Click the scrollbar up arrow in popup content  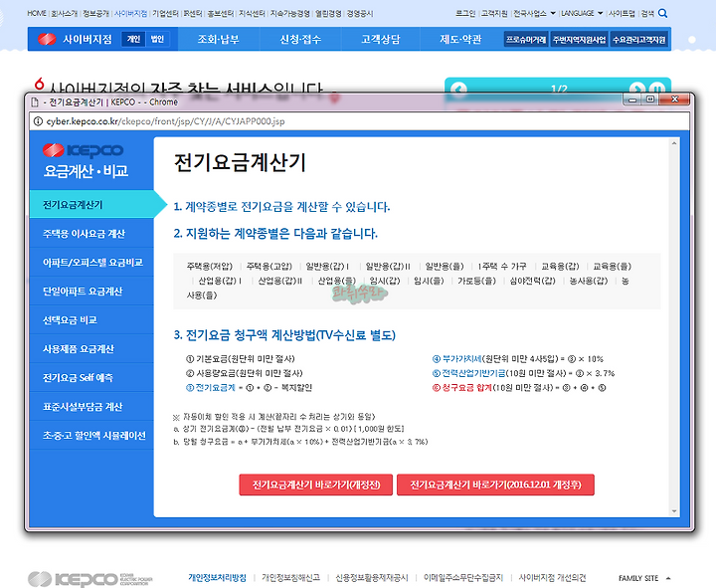674,144
